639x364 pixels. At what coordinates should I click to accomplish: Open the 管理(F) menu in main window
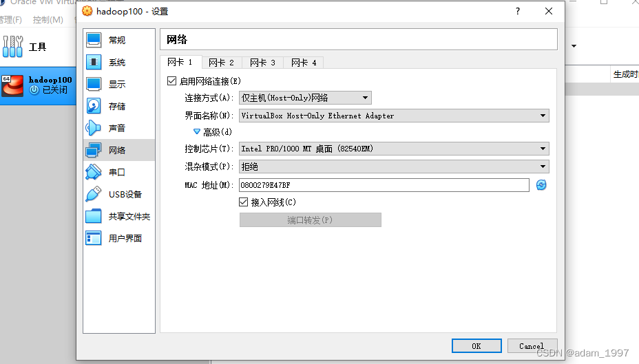click(10, 19)
